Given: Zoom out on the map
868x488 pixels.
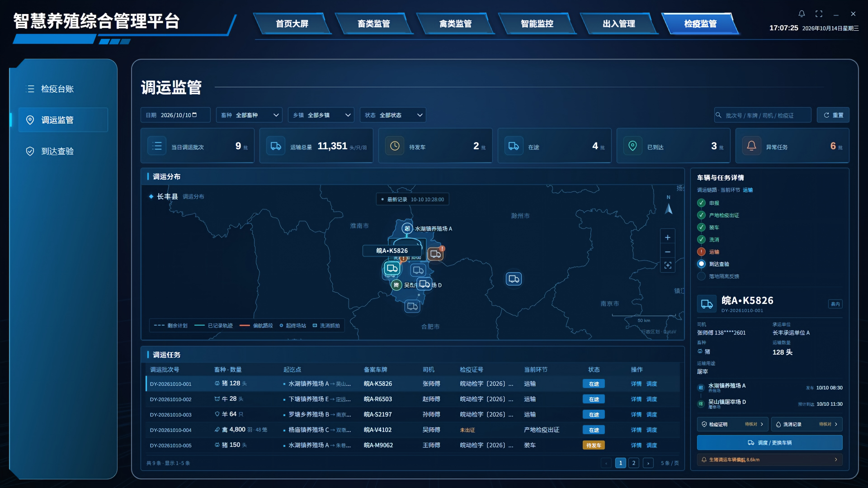Looking at the screenshot, I should tap(668, 252).
